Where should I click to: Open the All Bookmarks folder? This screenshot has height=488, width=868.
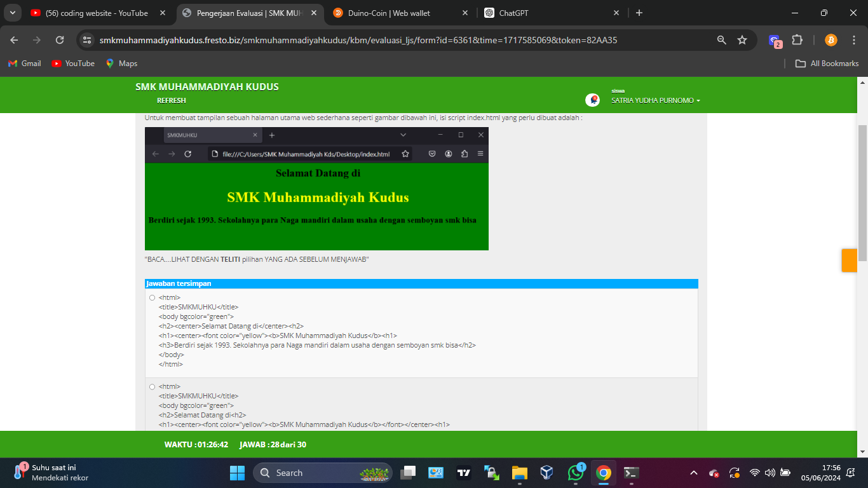pos(827,64)
